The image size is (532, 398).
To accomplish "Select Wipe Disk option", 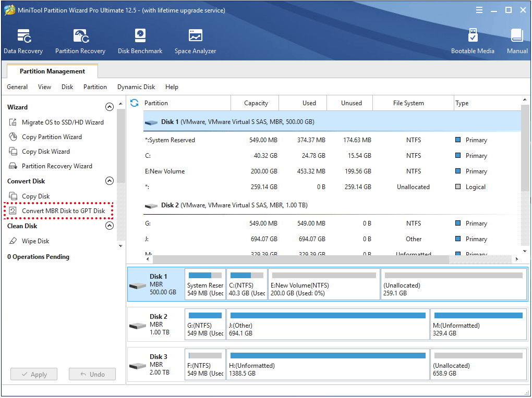I will tap(35, 241).
